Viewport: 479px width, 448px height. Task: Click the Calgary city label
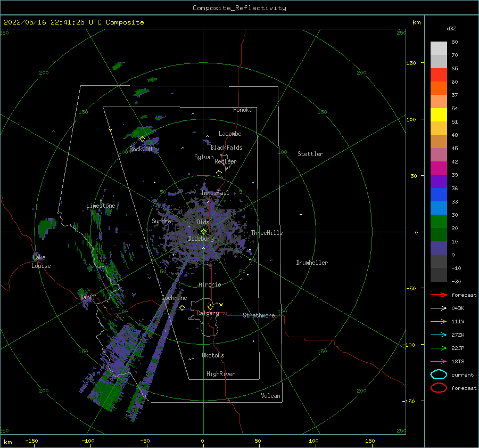point(208,313)
